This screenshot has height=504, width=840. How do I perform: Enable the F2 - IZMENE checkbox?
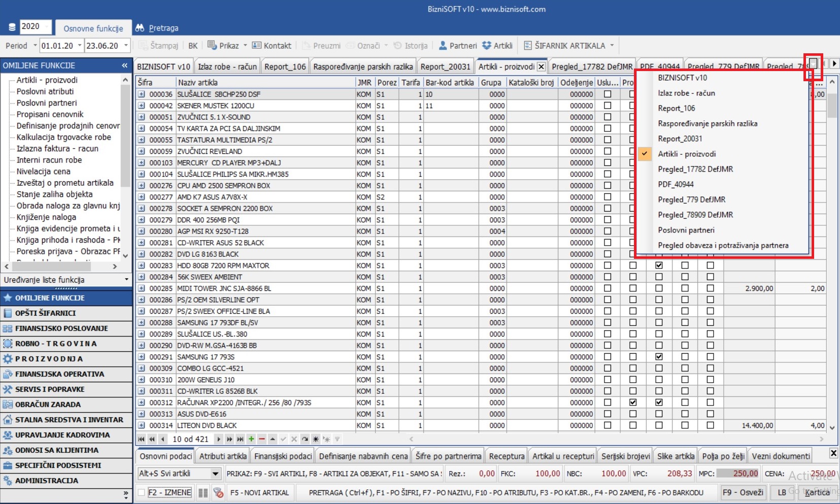142,492
